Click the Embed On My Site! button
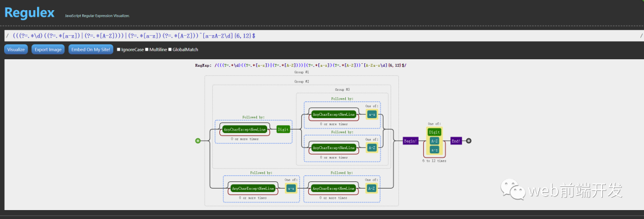Image resolution: width=644 pixels, height=219 pixels. click(x=91, y=50)
